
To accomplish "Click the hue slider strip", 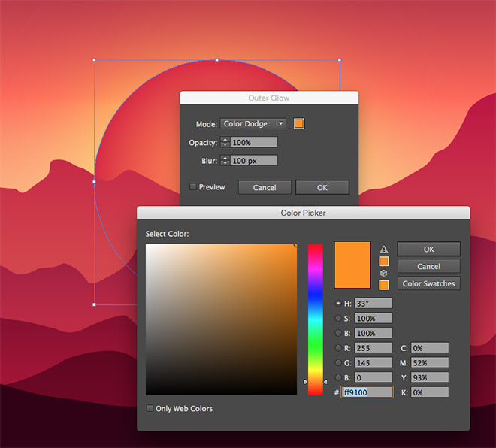I will 316,319.
